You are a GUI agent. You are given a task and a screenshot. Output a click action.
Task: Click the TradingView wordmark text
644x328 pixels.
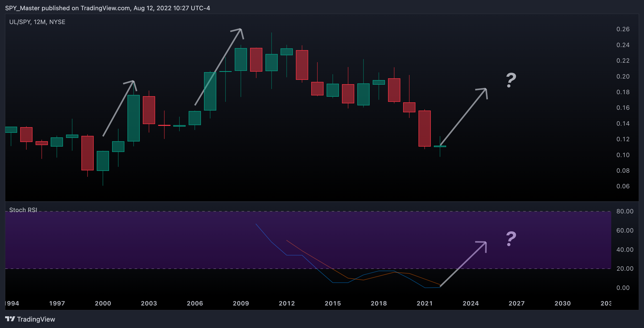36,319
